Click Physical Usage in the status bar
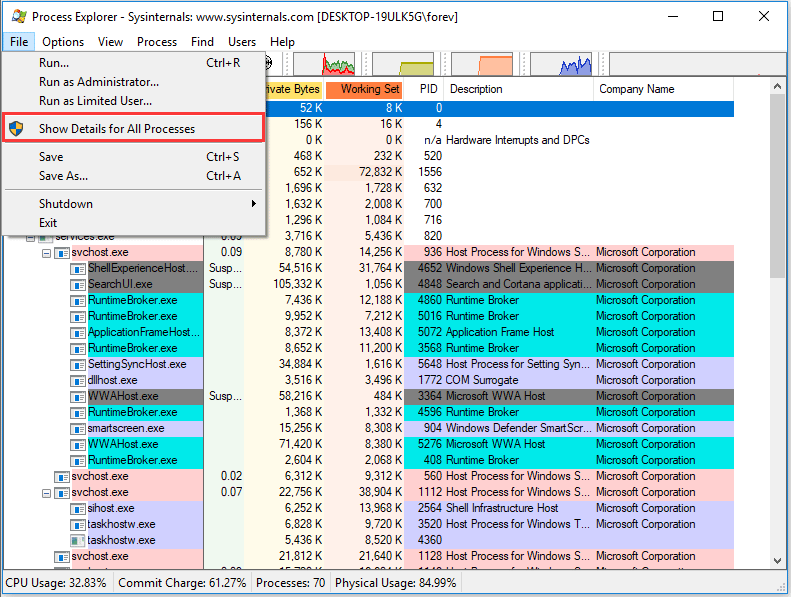The height and width of the screenshot is (597, 791). pos(396,583)
